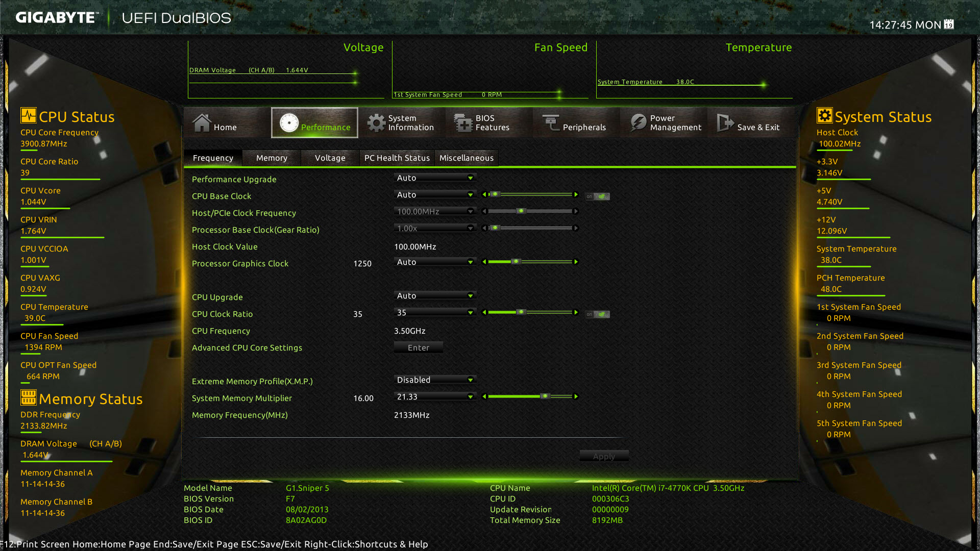Open the CPU Clock Ratio 35 dropdown
The width and height of the screenshot is (980, 551).
click(435, 312)
